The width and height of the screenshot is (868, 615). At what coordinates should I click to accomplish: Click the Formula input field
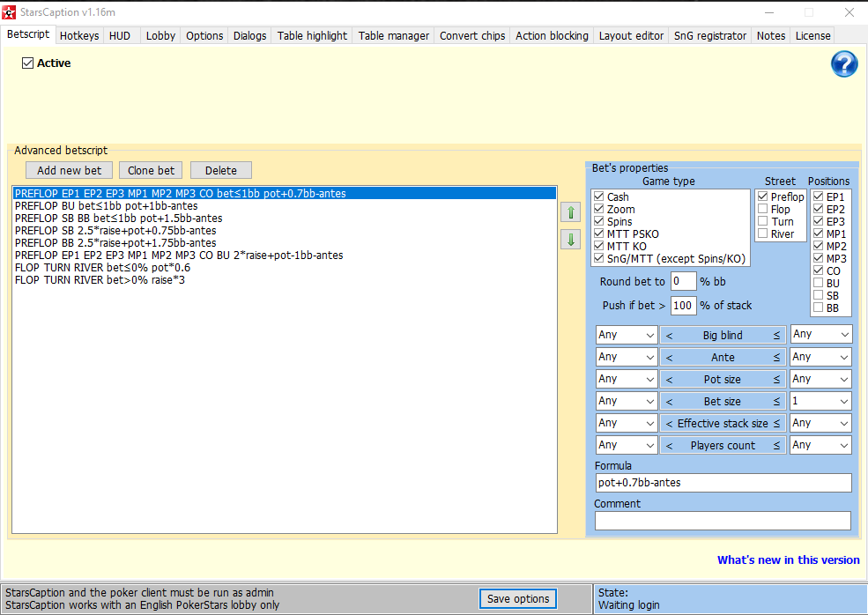pyautogui.click(x=723, y=483)
